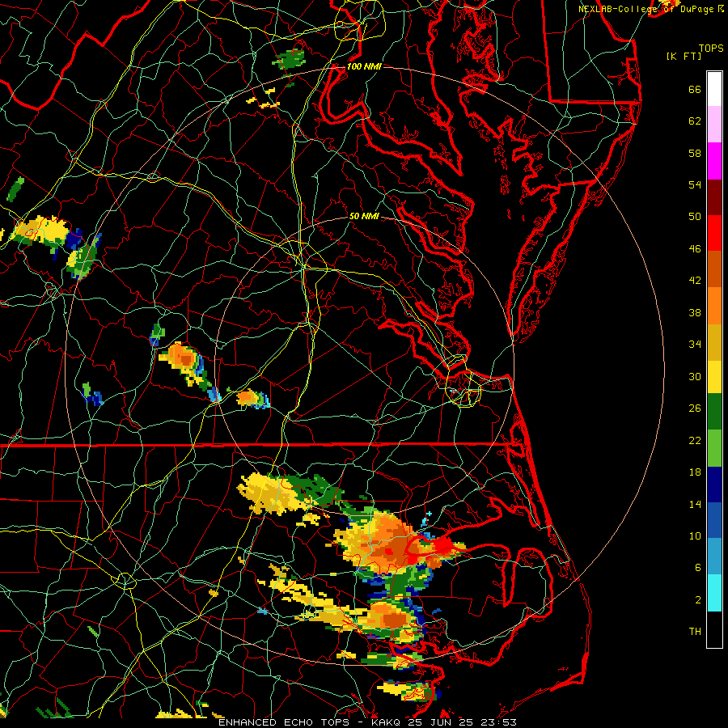This screenshot has height=728, width=728.
Task: Click the 50 NMI range ring label
Action: pyautogui.click(x=364, y=216)
